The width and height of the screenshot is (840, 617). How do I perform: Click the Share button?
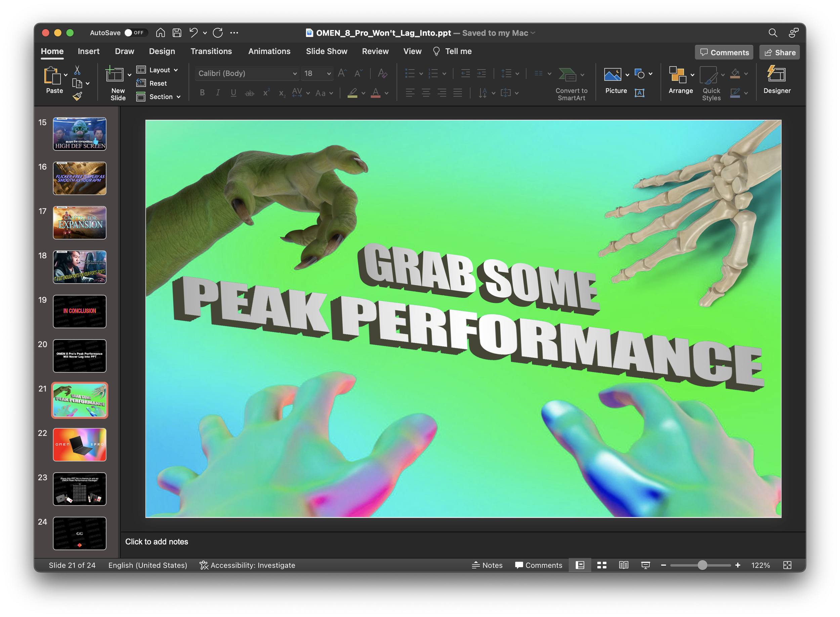(x=780, y=52)
